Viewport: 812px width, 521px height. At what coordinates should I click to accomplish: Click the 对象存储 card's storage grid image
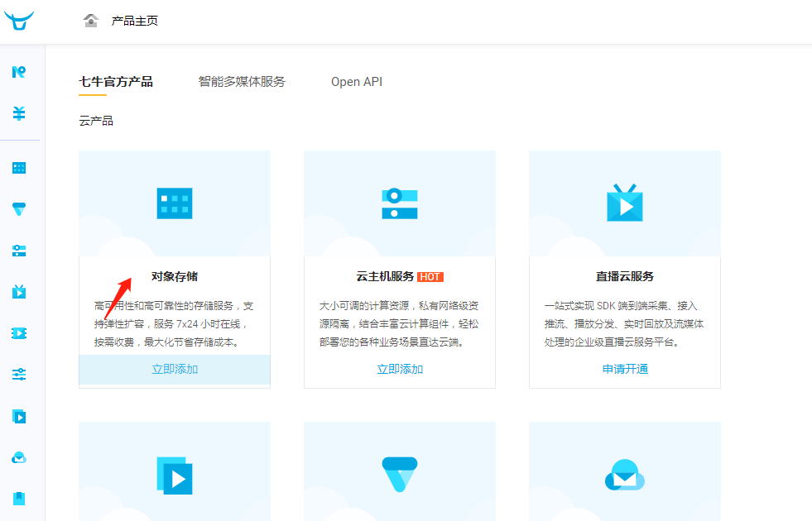point(175,203)
